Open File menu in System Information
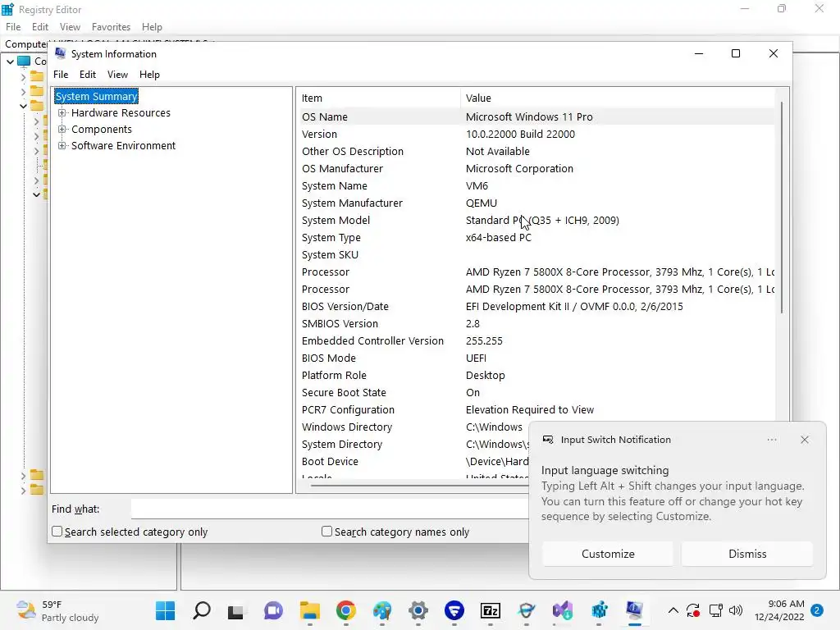 click(x=61, y=75)
